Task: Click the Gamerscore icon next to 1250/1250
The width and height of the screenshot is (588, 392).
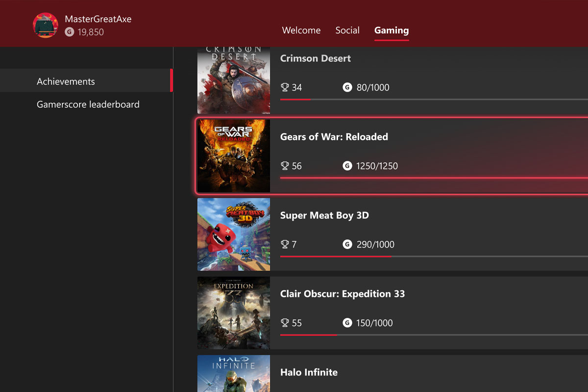Action: tap(347, 166)
